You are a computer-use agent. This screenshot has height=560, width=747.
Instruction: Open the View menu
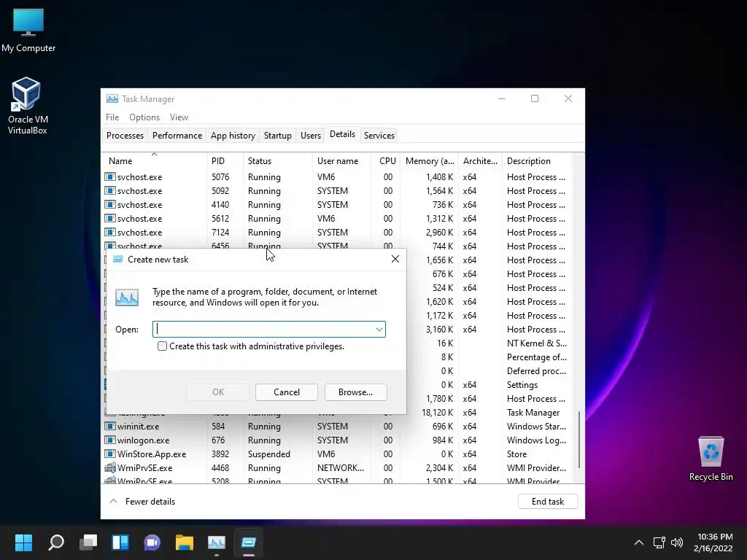pyautogui.click(x=179, y=117)
